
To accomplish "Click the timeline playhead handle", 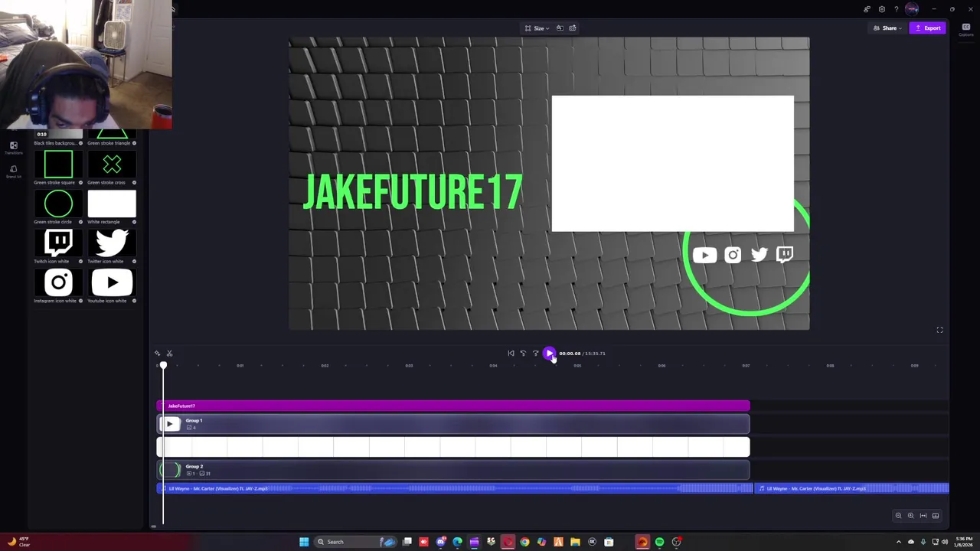I will click(x=163, y=365).
